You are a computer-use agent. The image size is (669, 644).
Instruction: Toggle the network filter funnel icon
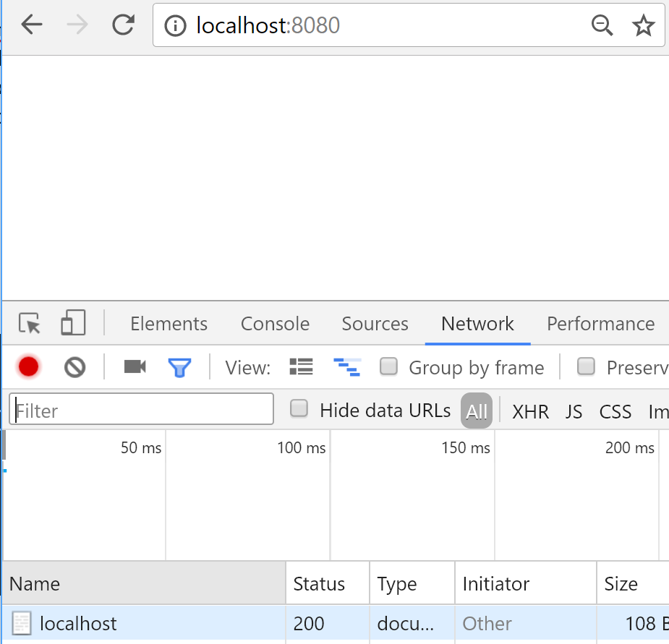click(x=179, y=368)
